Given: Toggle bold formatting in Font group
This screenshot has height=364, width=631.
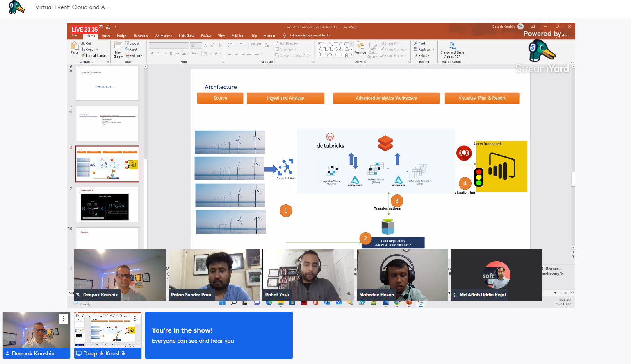Looking at the screenshot, I should coord(152,53).
